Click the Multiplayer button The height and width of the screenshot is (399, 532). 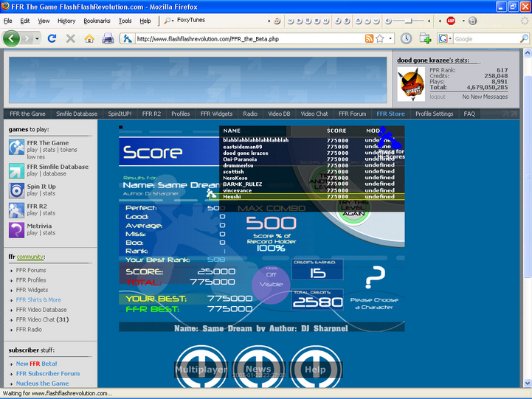pos(201,369)
